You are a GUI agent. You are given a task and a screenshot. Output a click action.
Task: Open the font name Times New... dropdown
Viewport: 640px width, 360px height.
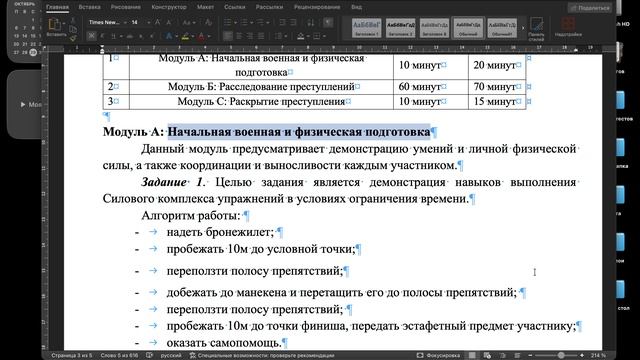[125, 22]
